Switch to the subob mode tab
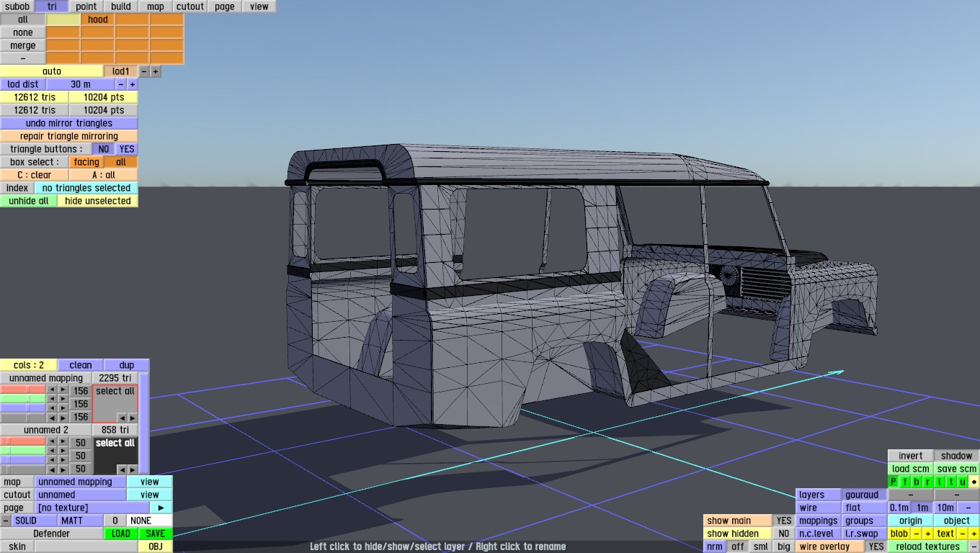The image size is (980, 553). [17, 6]
